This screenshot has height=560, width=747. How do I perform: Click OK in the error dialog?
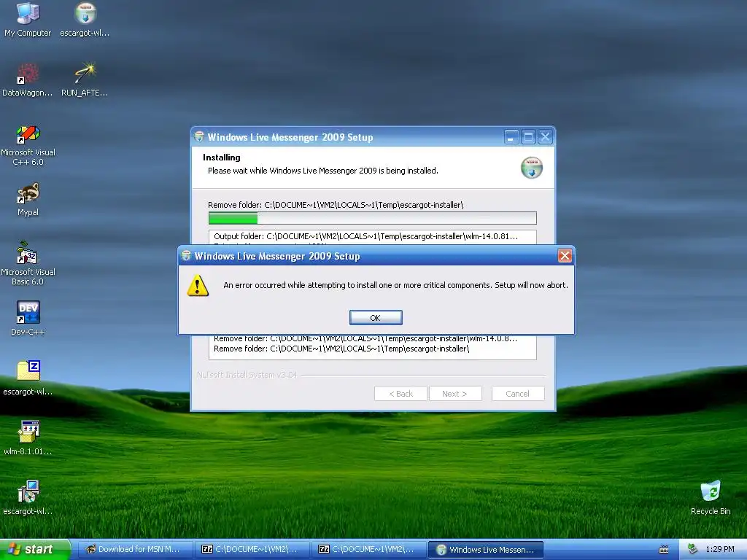coord(376,318)
